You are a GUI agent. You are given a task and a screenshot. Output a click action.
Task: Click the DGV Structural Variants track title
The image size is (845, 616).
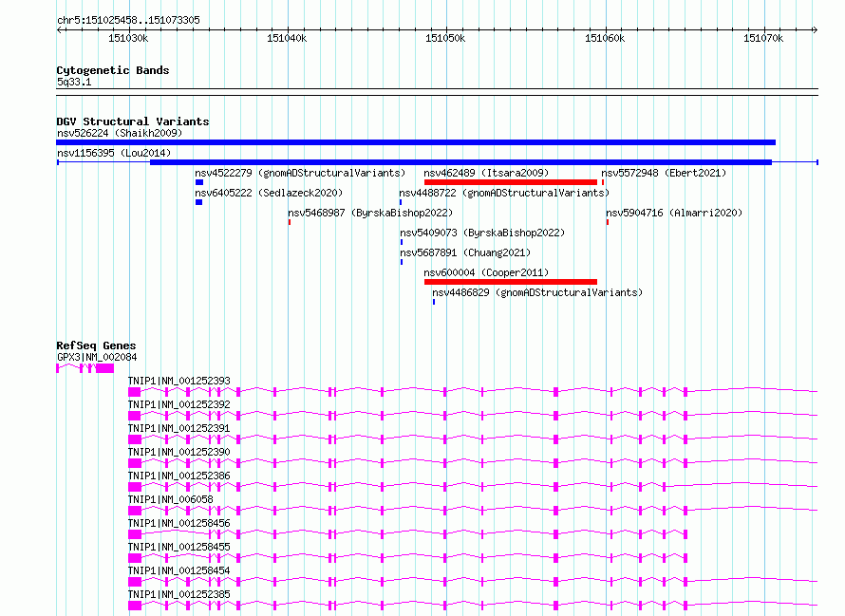point(133,121)
